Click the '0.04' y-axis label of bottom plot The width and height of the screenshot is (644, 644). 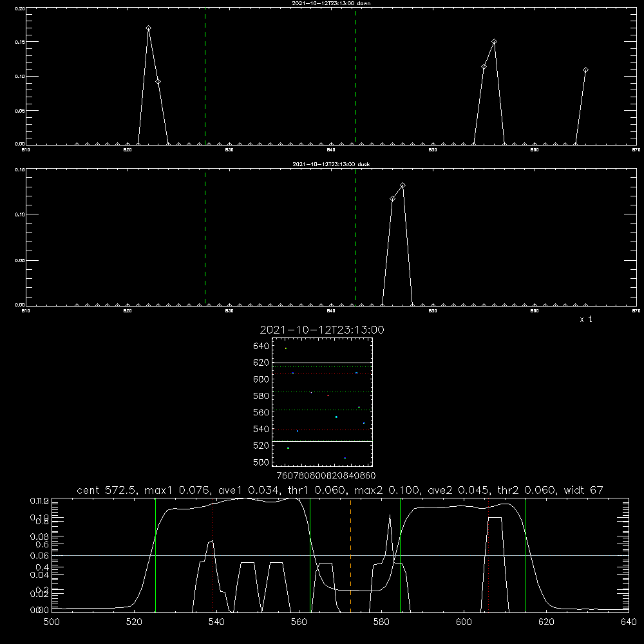tap(39, 574)
